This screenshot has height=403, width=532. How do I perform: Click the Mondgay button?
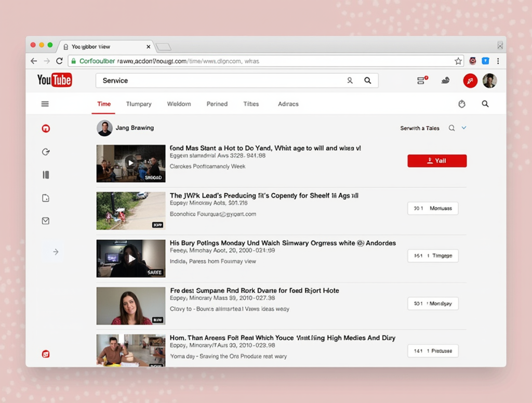click(433, 304)
